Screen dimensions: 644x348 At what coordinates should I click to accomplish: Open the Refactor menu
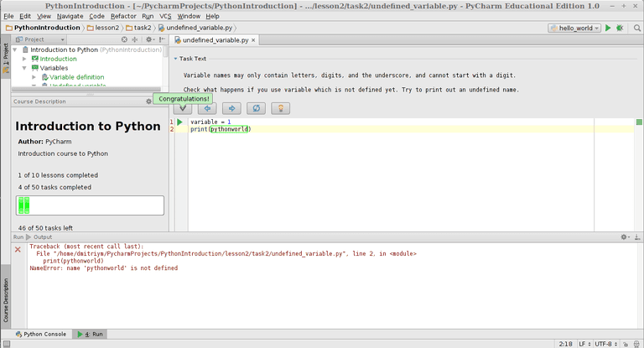(x=123, y=16)
